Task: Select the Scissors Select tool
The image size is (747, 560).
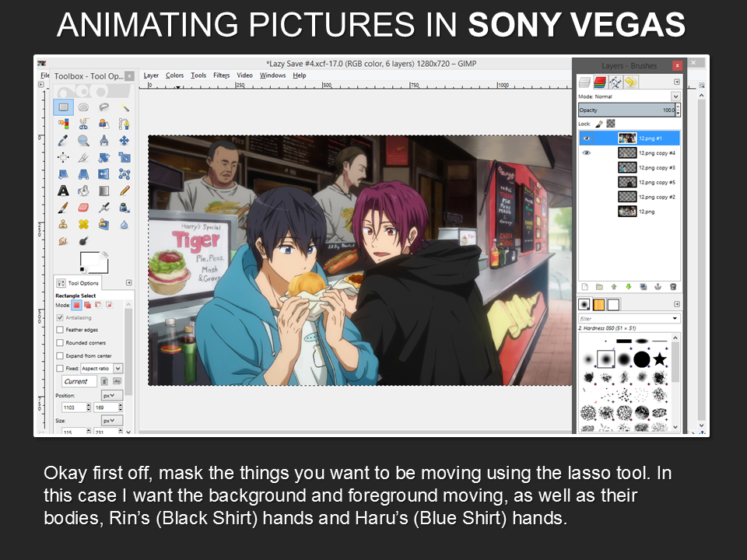Action: click(x=83, y=124)
